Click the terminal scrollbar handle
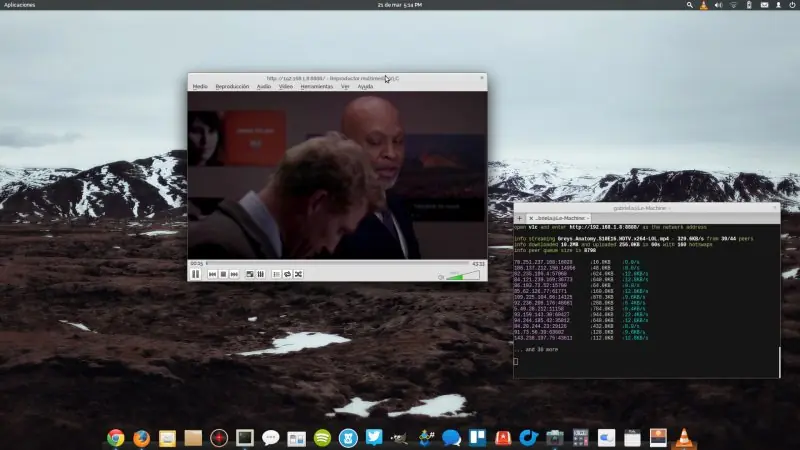 pyautogui.click(x=780, y=362)
